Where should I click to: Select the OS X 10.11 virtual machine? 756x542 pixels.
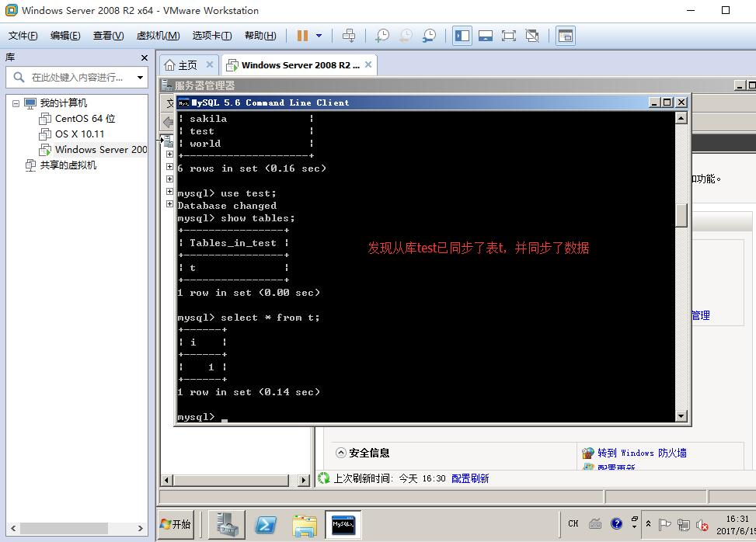pos(79,134)
